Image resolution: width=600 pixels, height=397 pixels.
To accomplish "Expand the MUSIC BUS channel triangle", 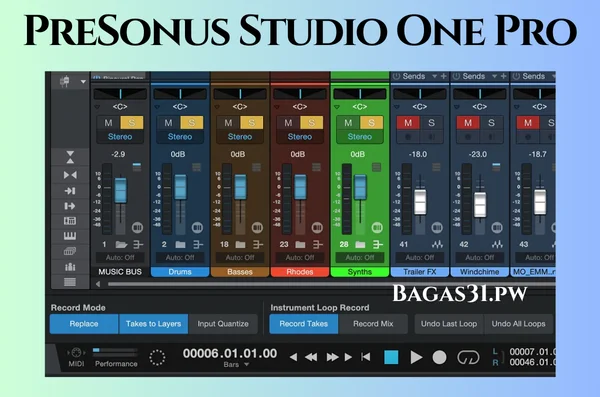I will click(x=97, y=107).
